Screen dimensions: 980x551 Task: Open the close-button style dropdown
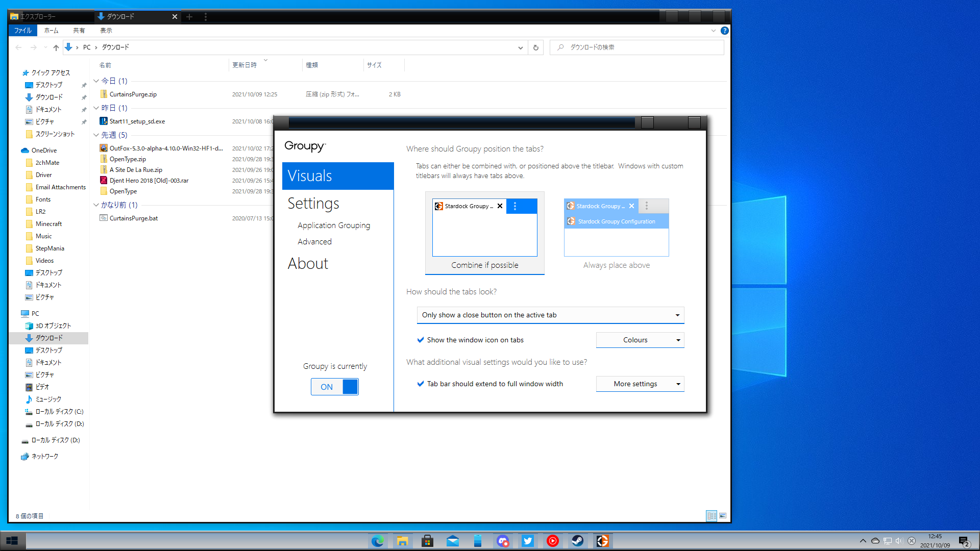550,315
